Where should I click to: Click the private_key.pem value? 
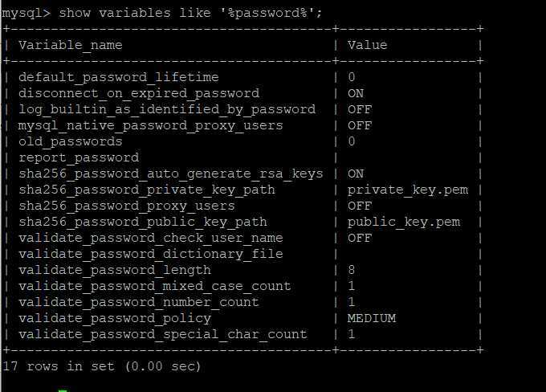pyautogui.click(x=408, y=190)
